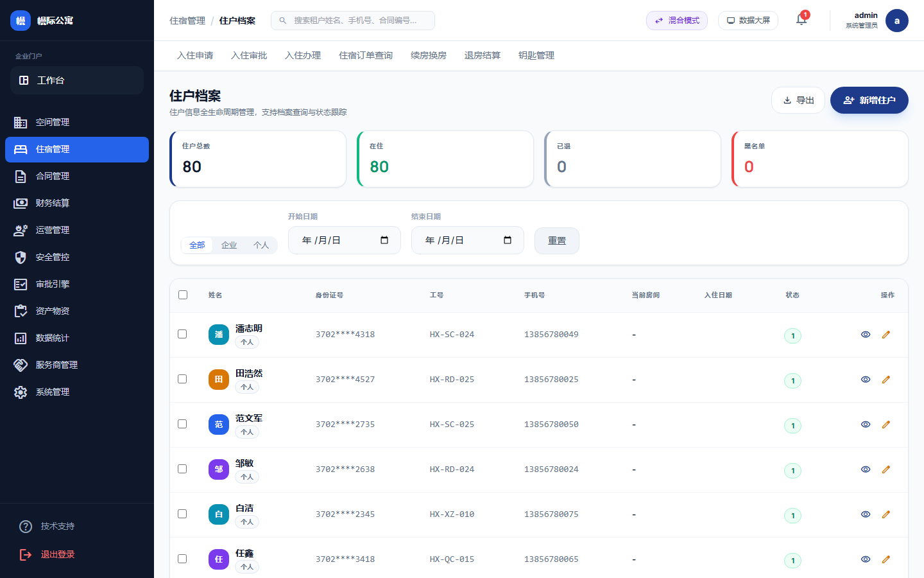Switch to the 退房结算 tab
This screenshot has width=924, height=578.
[483, 55]
